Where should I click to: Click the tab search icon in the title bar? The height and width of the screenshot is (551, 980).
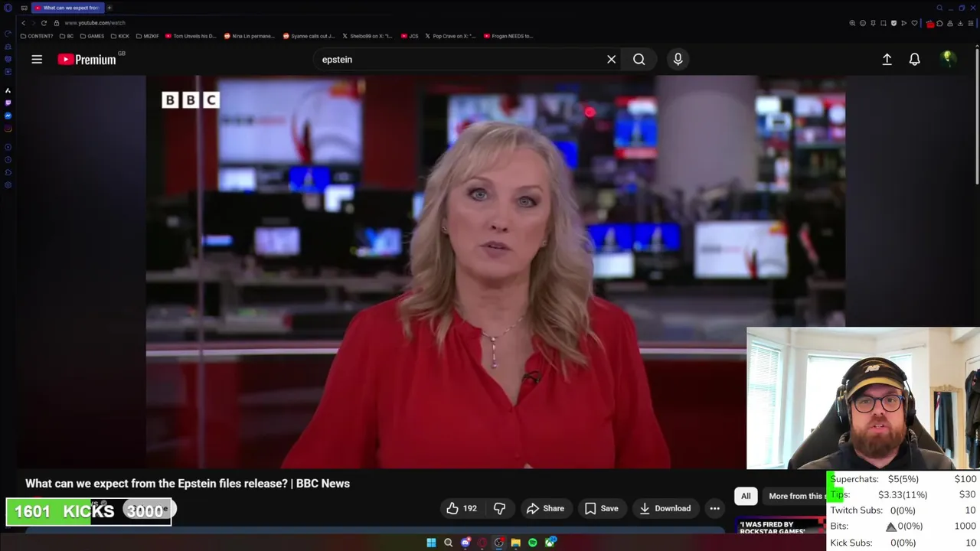[x=939, y=8]
